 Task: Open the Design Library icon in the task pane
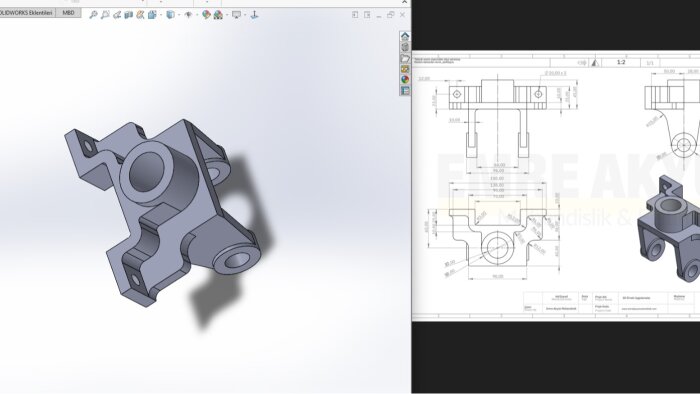coord(405,47)
